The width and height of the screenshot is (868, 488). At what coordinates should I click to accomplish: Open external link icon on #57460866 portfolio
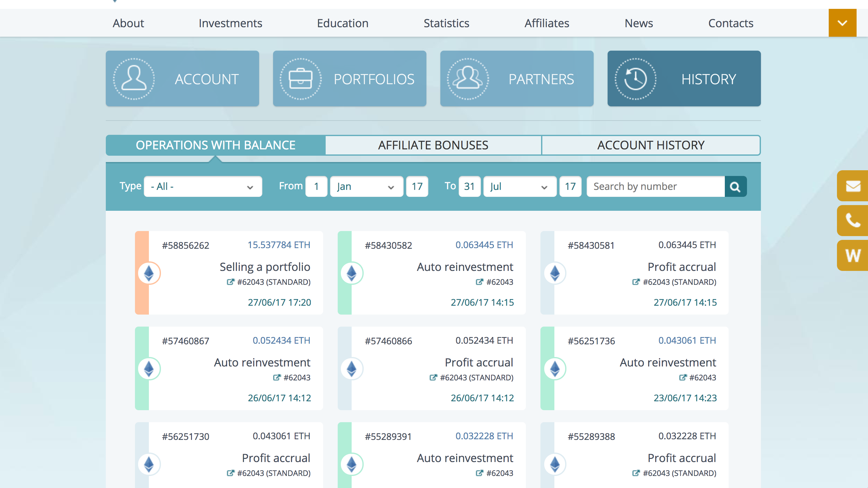433,377
